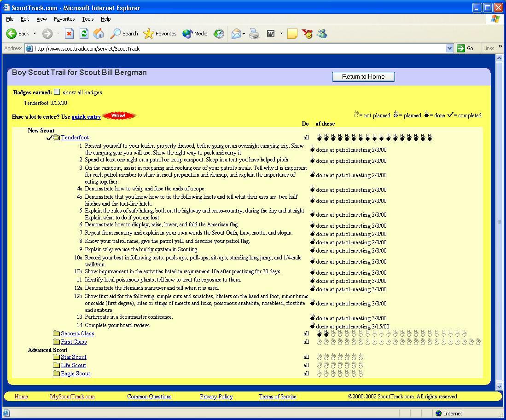Follow the quick entry link
Viewport: 506px width, 420px height.
pos(86,117)
